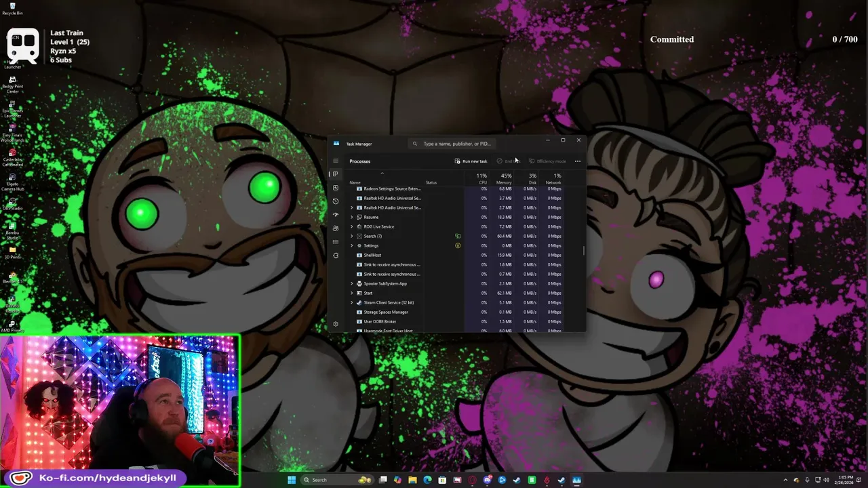Open the 3D Prints desktop folder
This screenshot has width=868, height=488.
[12, 252]
